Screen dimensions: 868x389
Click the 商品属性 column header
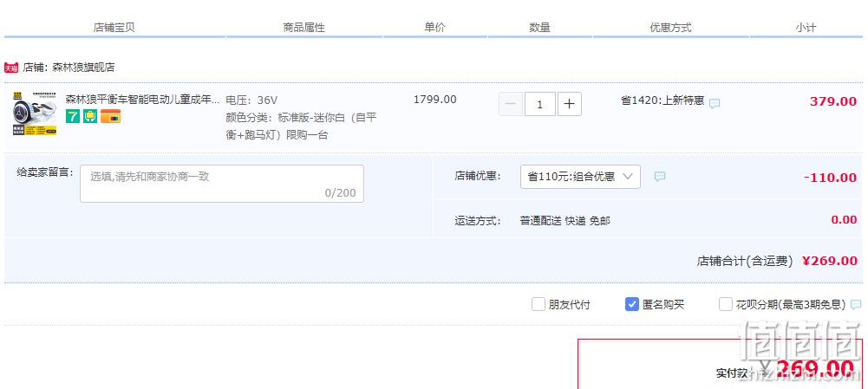click(303, 27)
